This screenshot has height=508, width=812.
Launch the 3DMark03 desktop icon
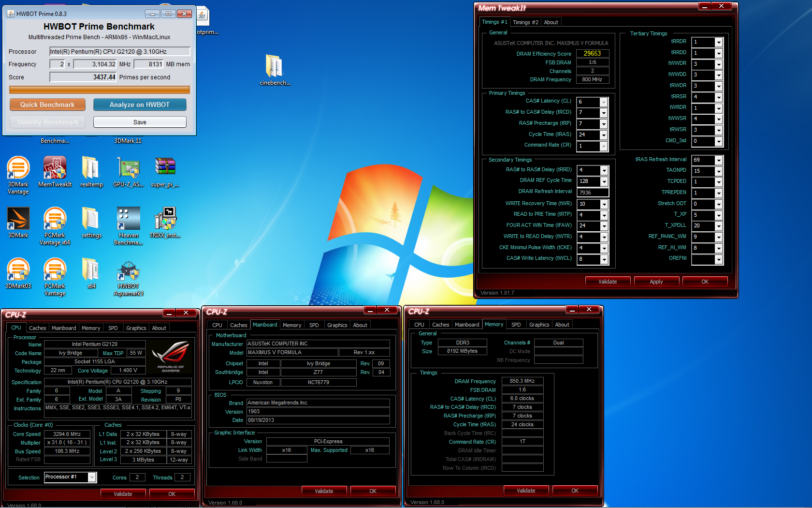[x=18, y=273]
